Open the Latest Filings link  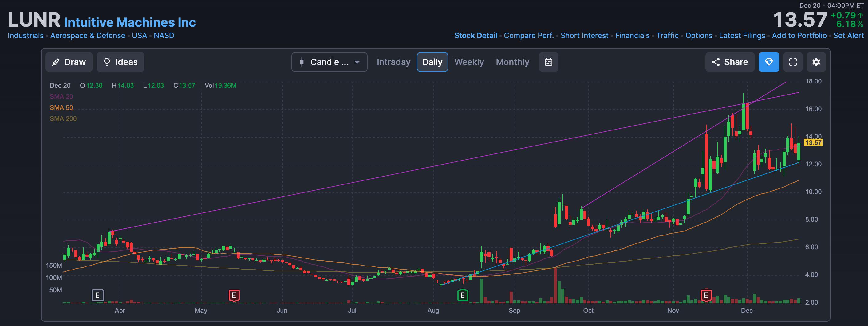[742, 35]
